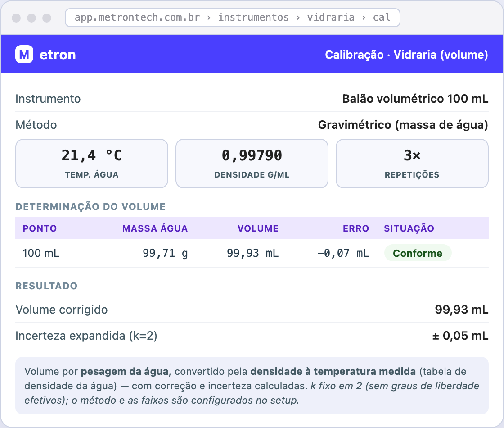Click the 3× repetições card
The width and height of the screenshot is (504, 428).
pyautogui.click(x=412, y=164)
